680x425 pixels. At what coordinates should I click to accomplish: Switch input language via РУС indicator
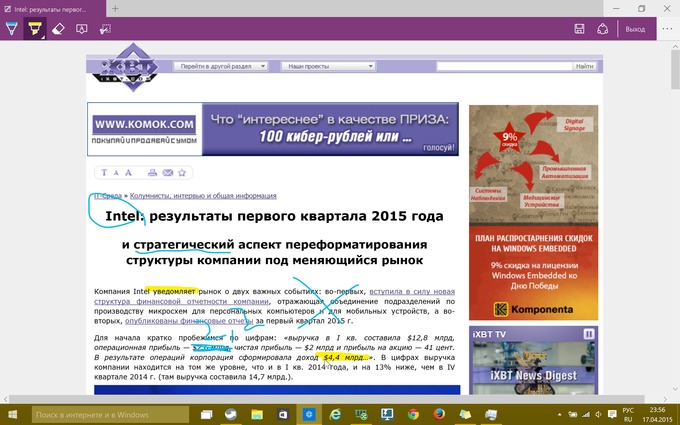628,415
